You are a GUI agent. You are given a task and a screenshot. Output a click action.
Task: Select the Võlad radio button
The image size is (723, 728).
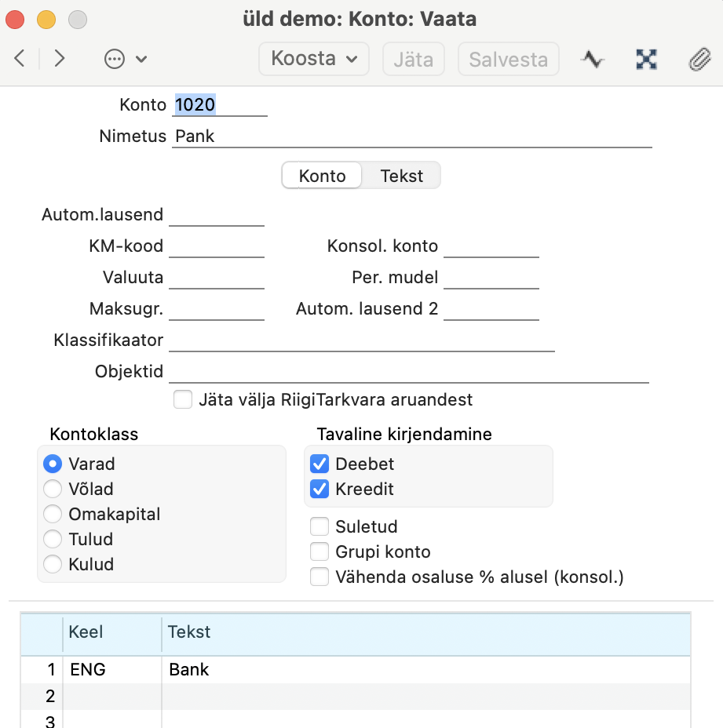click(53, 489)
